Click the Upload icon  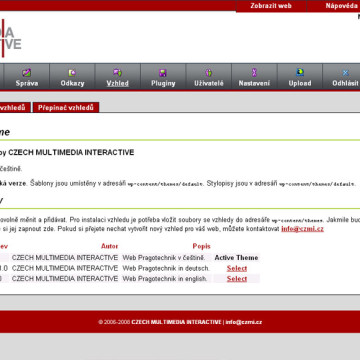[x=300, y=73]
